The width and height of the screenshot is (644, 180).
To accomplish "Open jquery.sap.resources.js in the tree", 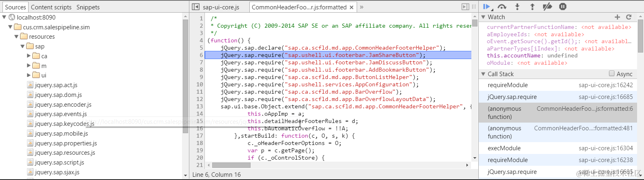I will click(x=65, y=153).
